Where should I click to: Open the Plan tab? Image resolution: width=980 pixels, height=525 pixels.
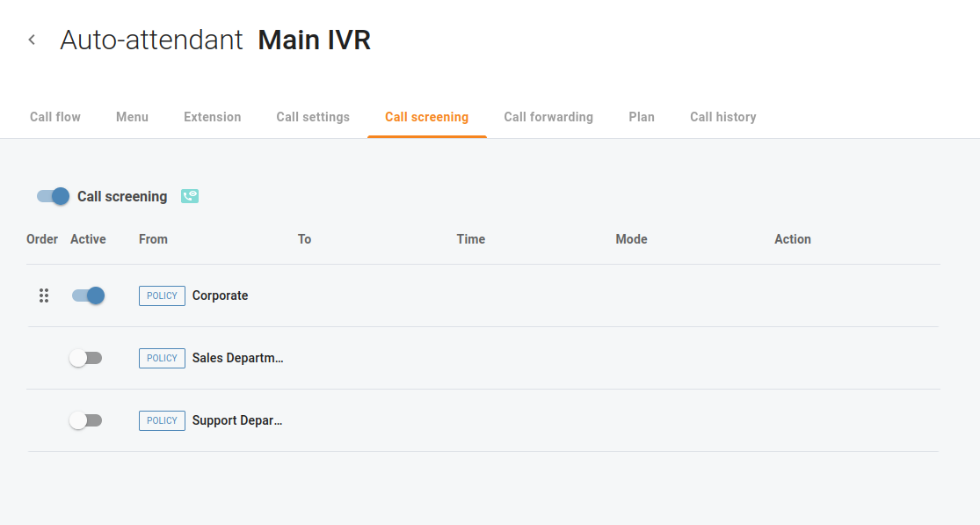pos(642,117)
